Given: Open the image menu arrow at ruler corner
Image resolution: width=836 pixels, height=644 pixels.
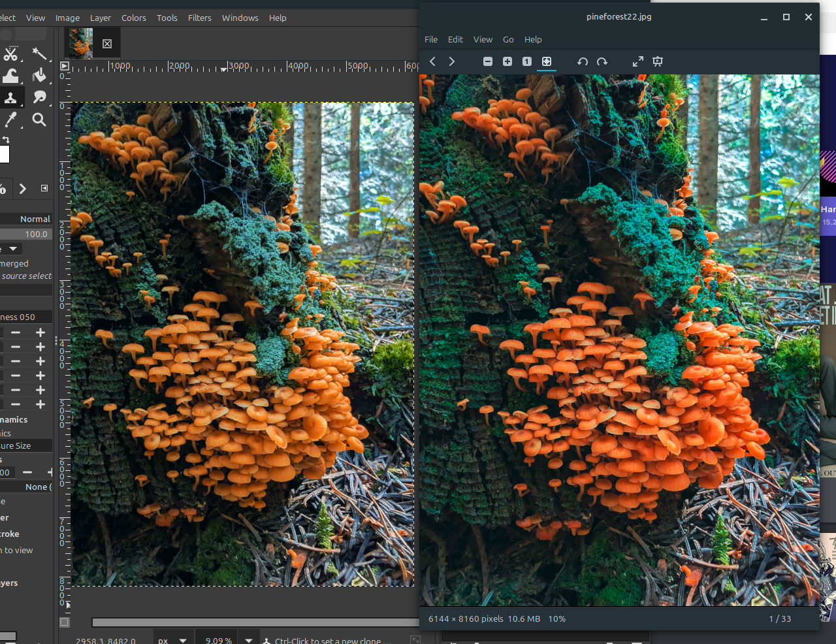Looking at the screenshot, I should [64, 66].
